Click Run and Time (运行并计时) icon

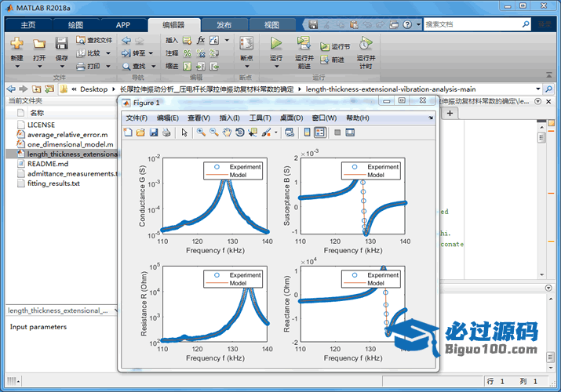pos(366,43)
